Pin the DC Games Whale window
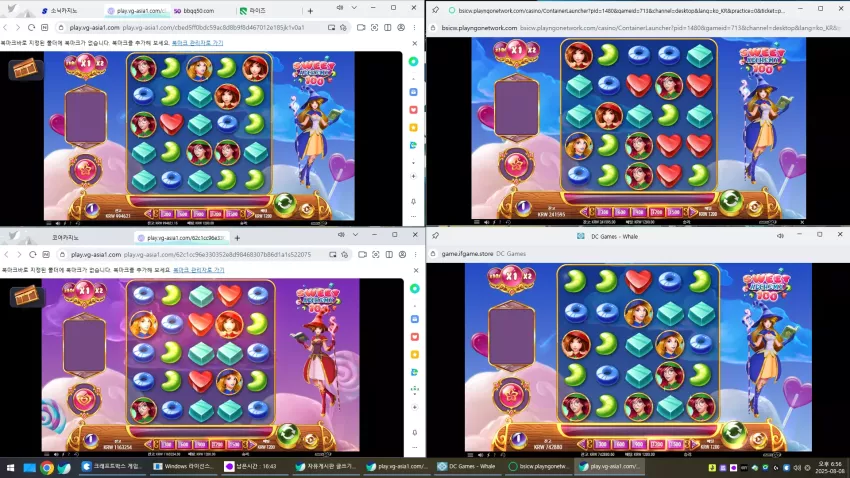This screenshot has width=850, height=478. tap(435, 236)
